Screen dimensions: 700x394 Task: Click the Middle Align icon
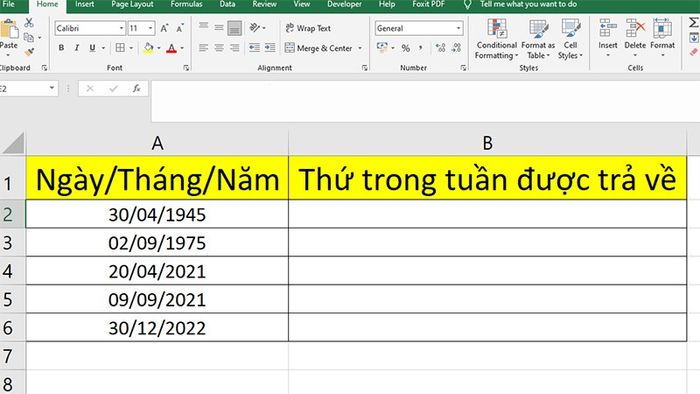click(219, 27)
